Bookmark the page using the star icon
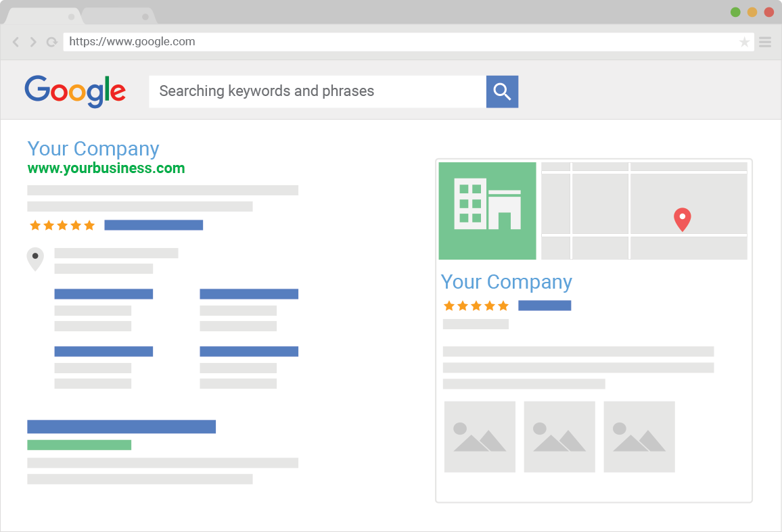The height and width of the screenshot is (532, 782). coord(744,42)
